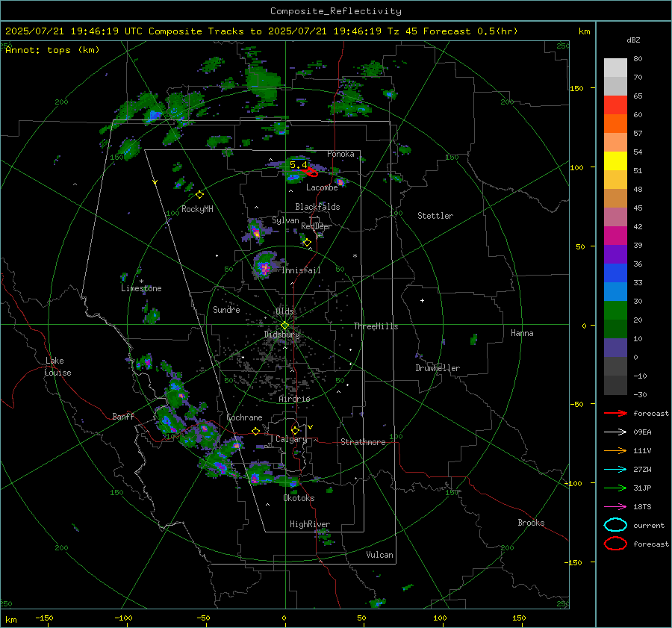
Task: Click the Blackfalds city label
Action: click(x=317, y=207)
